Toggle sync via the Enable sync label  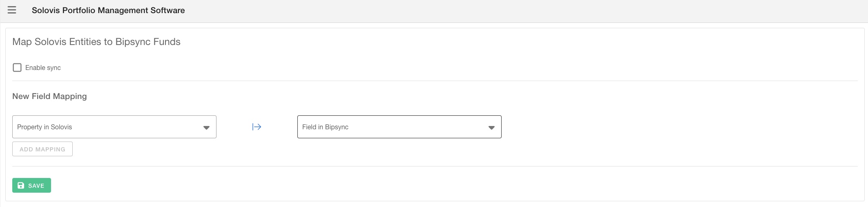tap(43, 68)
